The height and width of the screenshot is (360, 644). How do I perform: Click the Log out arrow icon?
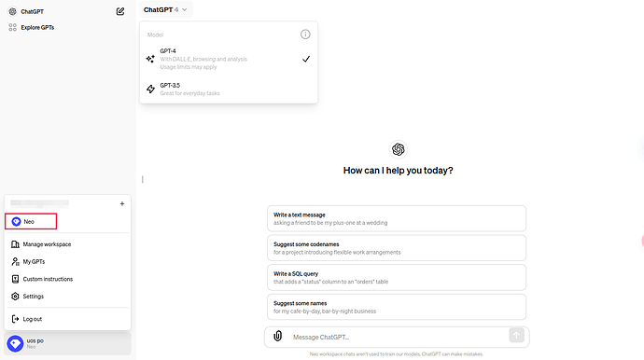15,319
